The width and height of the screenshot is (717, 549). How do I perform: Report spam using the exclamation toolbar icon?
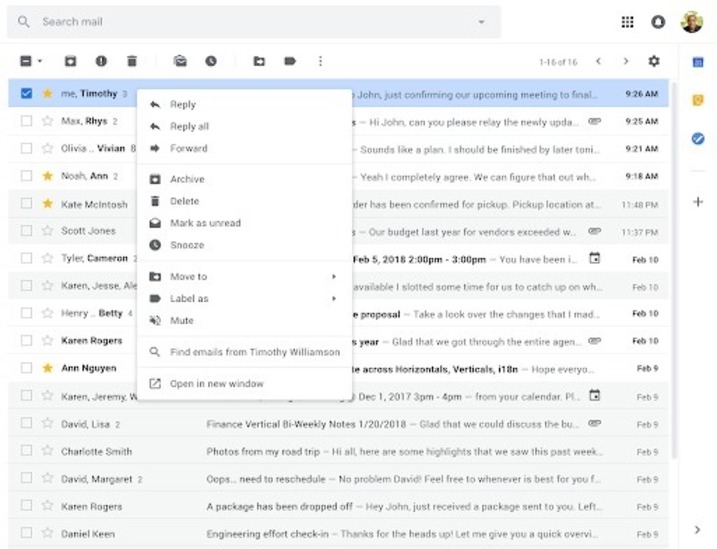[x=101, y=61]
